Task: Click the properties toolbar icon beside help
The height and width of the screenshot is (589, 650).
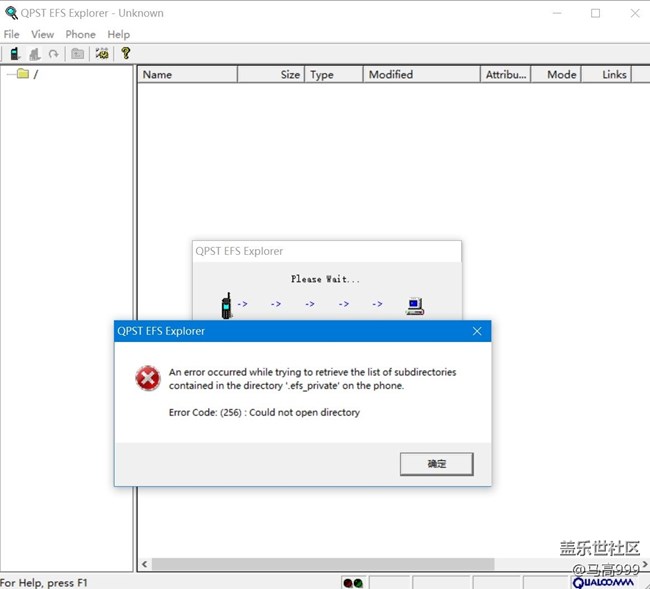Action: [102, 54]
